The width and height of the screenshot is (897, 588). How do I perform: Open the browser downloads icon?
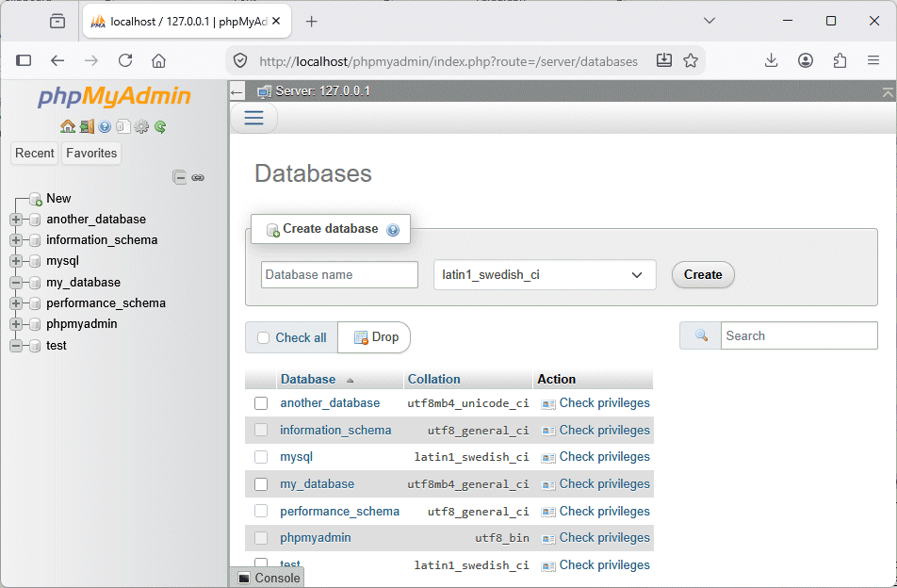pyautogui.click(x=771, y=60)
